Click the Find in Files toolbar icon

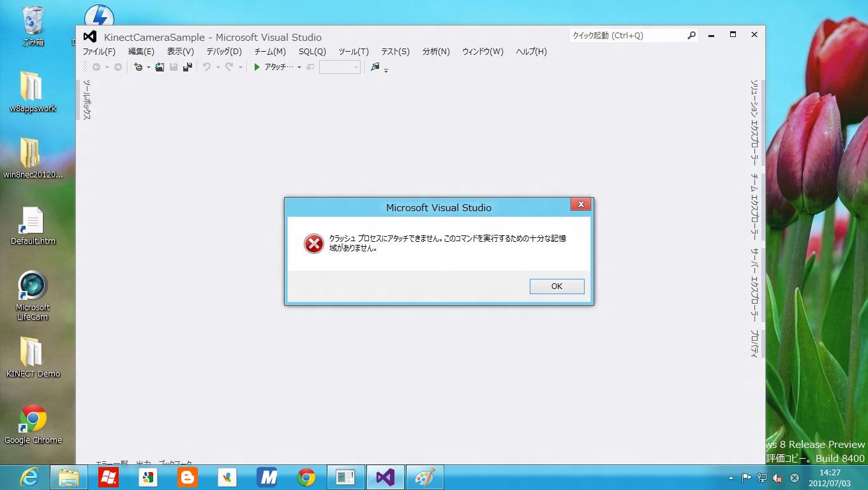tap(375, 67)
